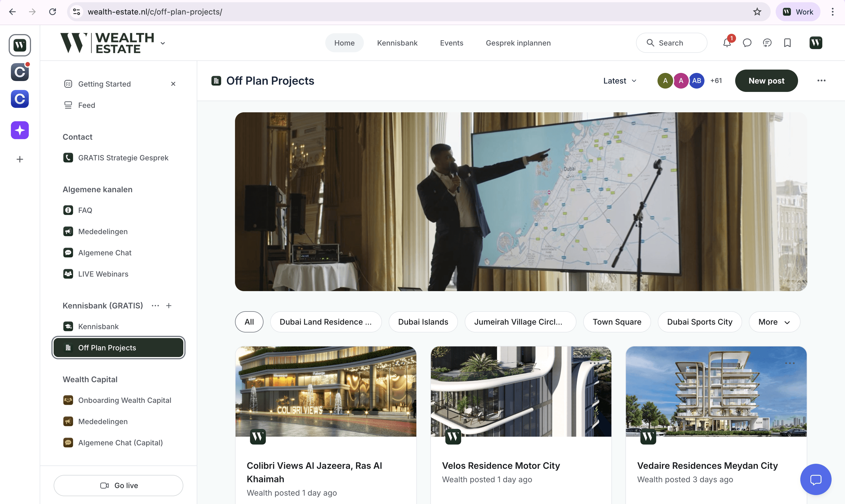Screen dimensions: 845x504
Task: Click the Wealth profile avatar top right
Action: (x=815, y=43)
